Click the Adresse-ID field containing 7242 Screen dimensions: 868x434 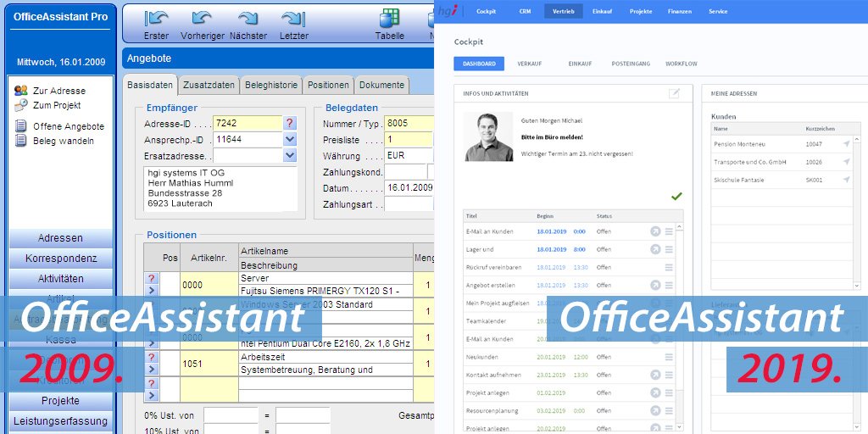248,123
